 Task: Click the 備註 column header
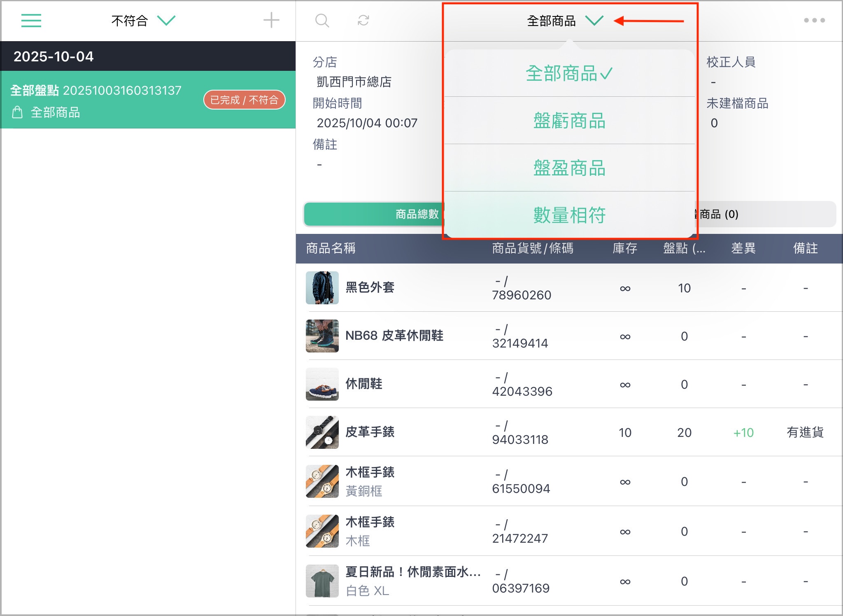[x=806, y=248]
